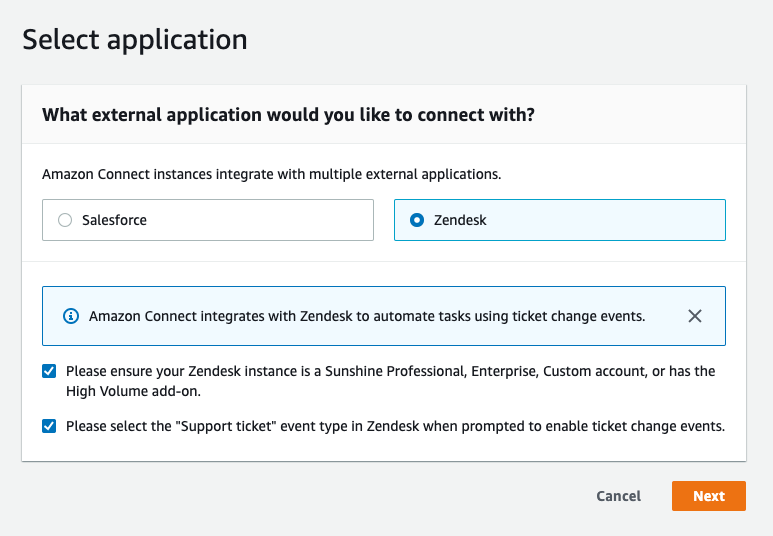Select the Salesforce radio circle

[x=65, y=220]
